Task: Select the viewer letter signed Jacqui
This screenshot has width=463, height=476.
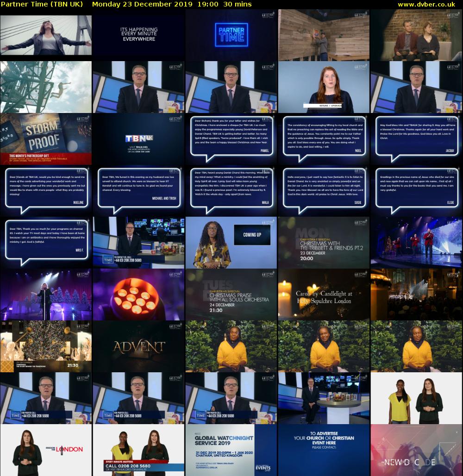Action: (x=417, y=139)
